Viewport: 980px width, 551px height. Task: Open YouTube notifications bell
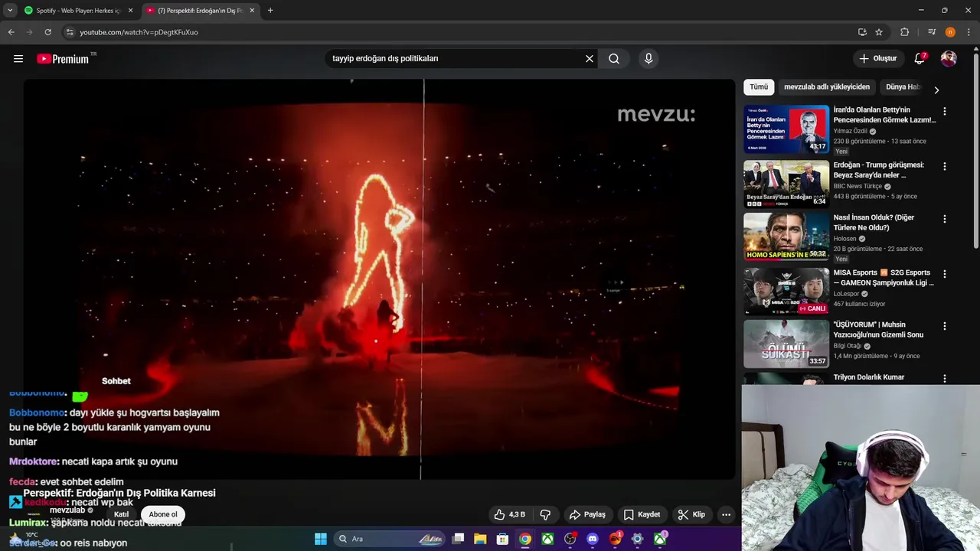(x=920, y=59)
